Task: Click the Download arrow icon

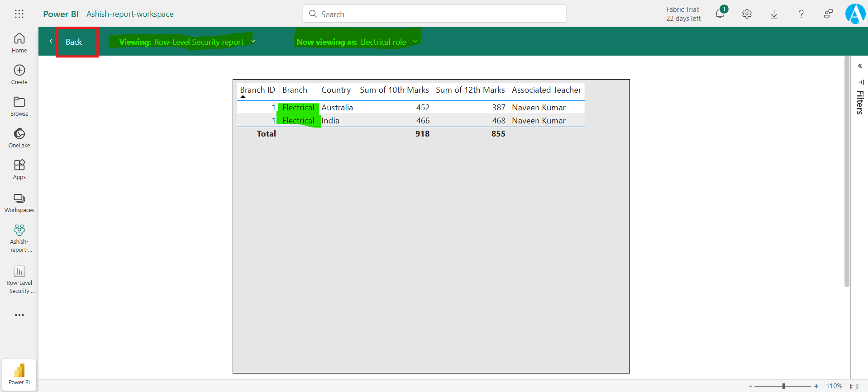Action: pyautogui.click(x=774, y=14)
